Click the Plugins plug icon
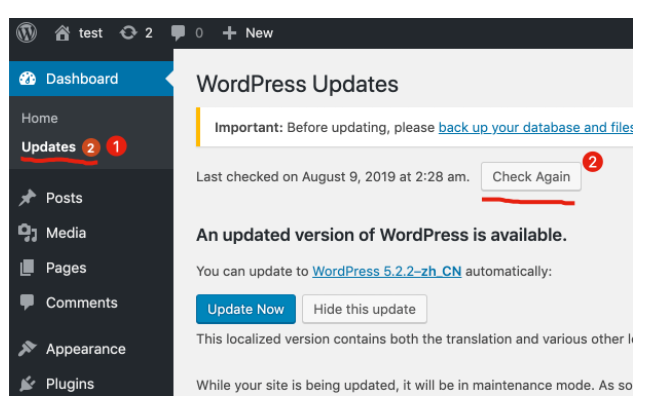This screenshot has height=401, width=654. [28, 384]
